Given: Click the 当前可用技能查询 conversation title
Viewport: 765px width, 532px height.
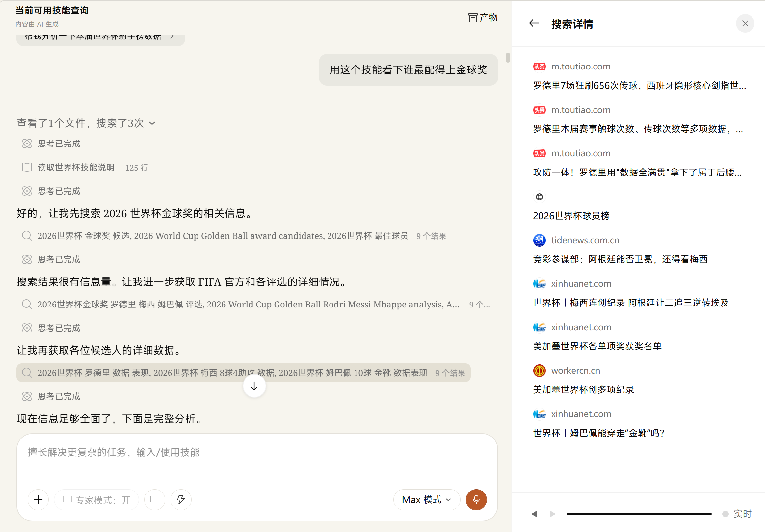Looking at the screenshot, I should [52, 10].
